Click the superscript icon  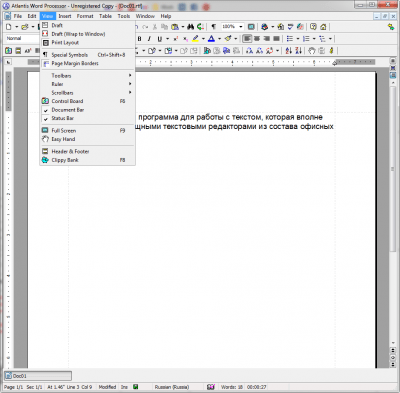pyautogui.click(x=176, y=39)
